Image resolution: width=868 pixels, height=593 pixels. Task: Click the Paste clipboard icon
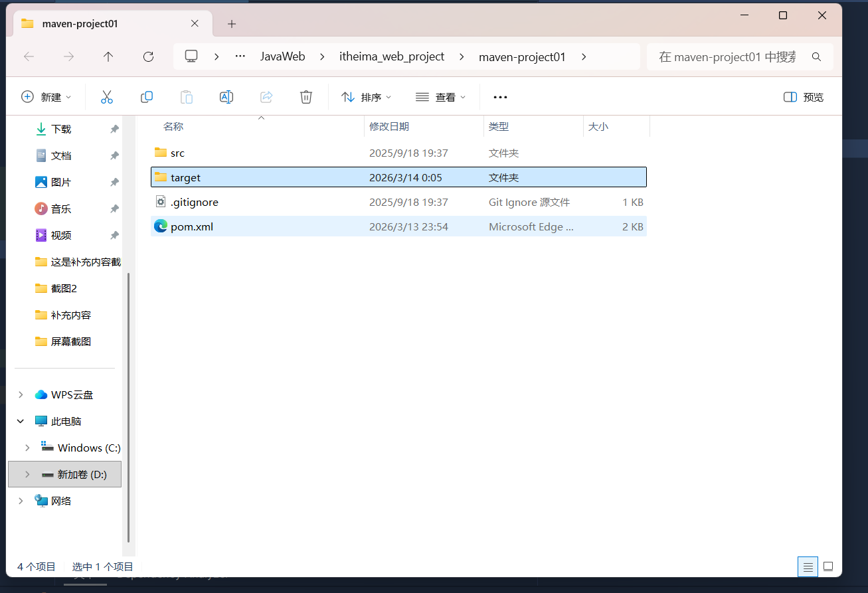coord(187,97)
